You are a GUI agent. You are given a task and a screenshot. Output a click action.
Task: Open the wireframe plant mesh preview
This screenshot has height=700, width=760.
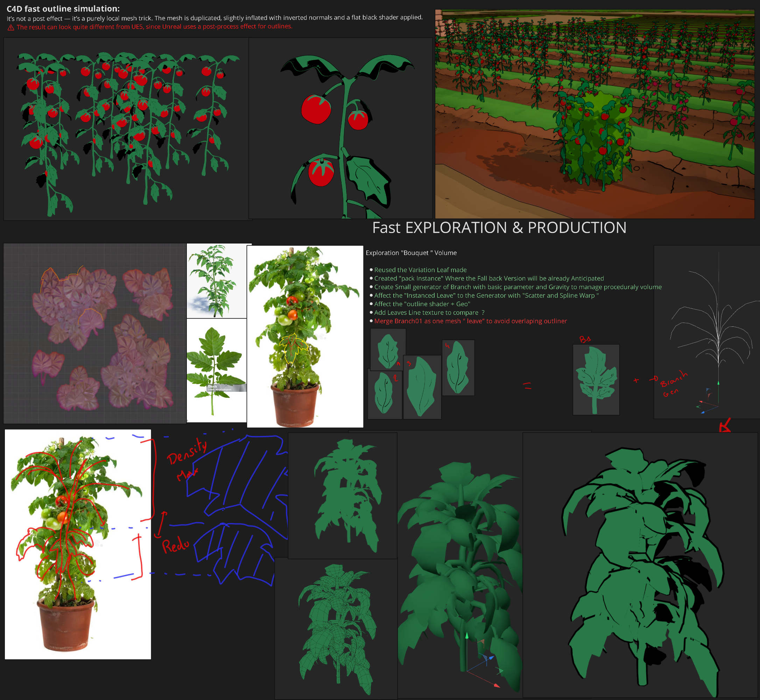(336, 628)
